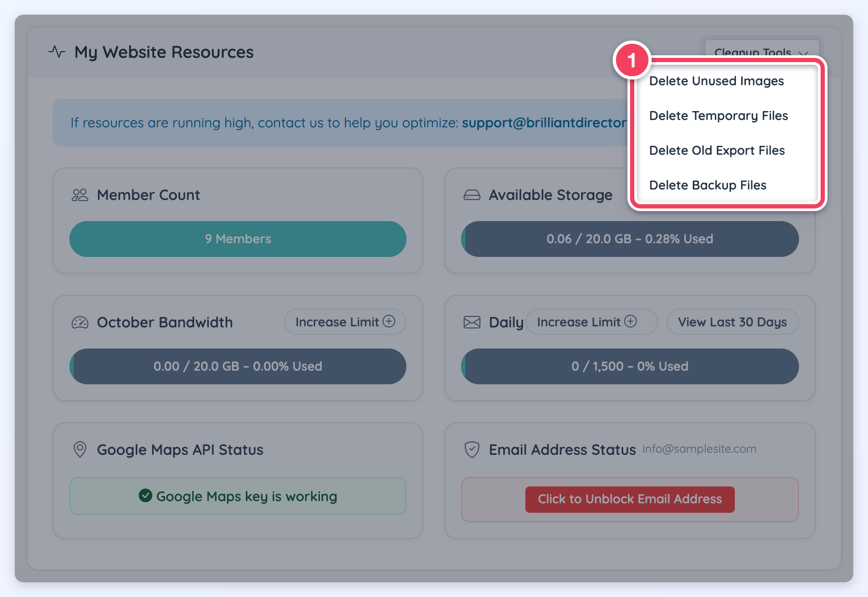
Task: Open View Last 30 Days
Action: 732,322
